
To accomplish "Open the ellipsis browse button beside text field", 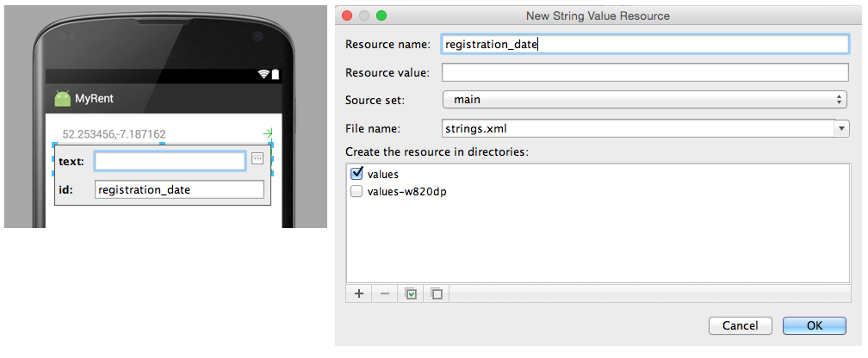I will pos(257,159).
